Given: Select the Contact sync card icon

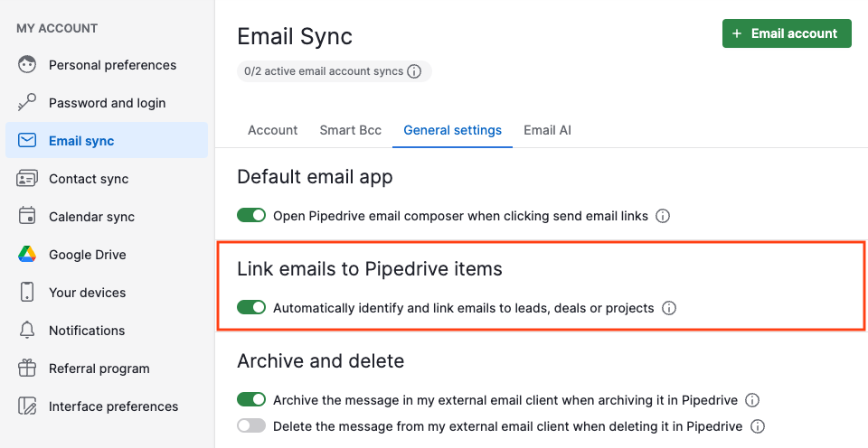Looking at the screenshot, I should pyautogui.click(x=26, y=179).
